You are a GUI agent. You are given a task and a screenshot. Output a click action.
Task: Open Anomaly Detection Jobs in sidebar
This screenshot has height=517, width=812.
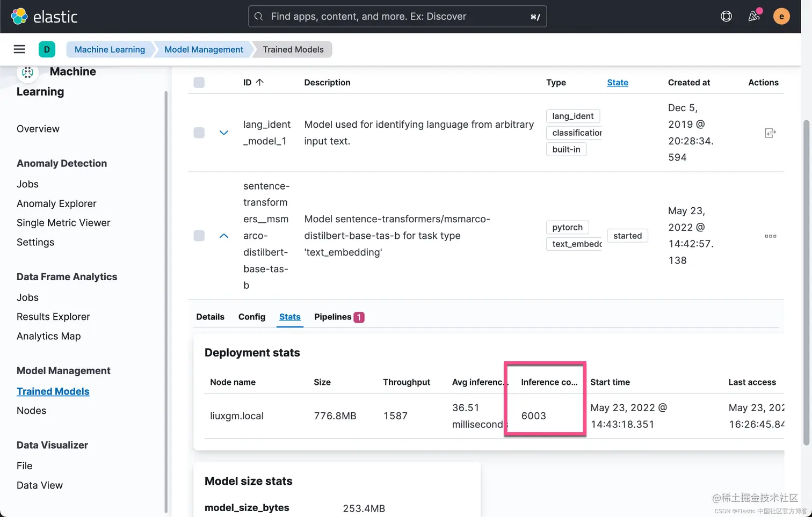[27, 184]
